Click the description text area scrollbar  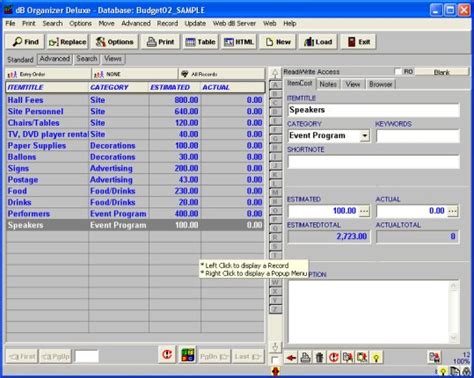point(453,312)
